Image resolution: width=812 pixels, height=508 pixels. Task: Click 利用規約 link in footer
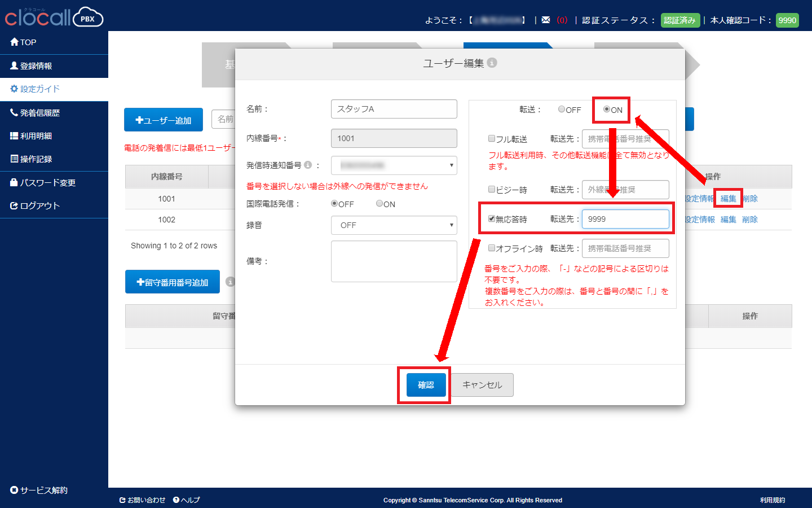tap(773, 500)
